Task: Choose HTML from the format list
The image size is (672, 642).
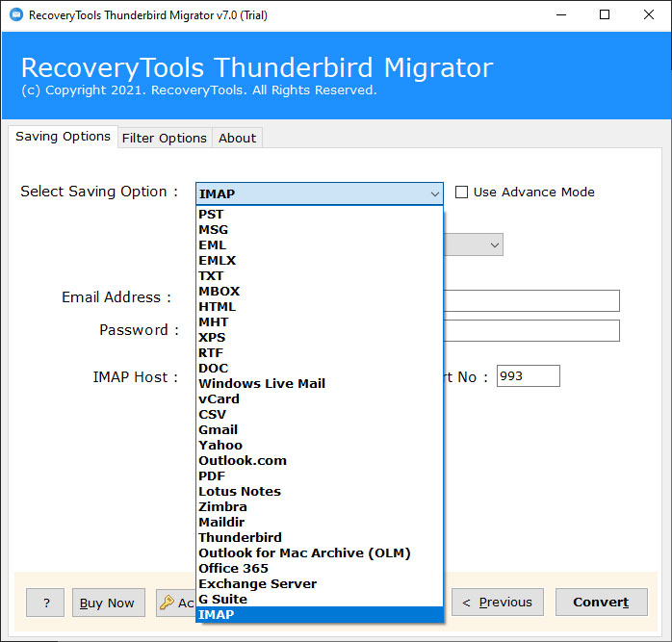Action: pyautogui.click(x=320, y=306)
